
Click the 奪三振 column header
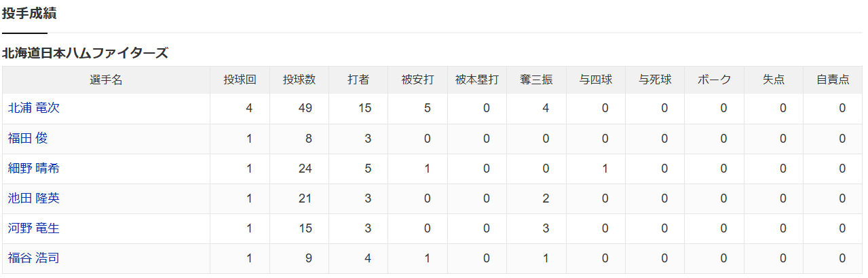coord(536,80)
